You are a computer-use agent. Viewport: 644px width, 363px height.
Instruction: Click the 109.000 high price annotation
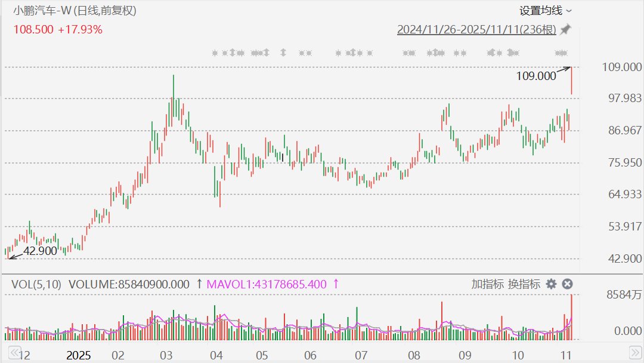click(537, 76)
